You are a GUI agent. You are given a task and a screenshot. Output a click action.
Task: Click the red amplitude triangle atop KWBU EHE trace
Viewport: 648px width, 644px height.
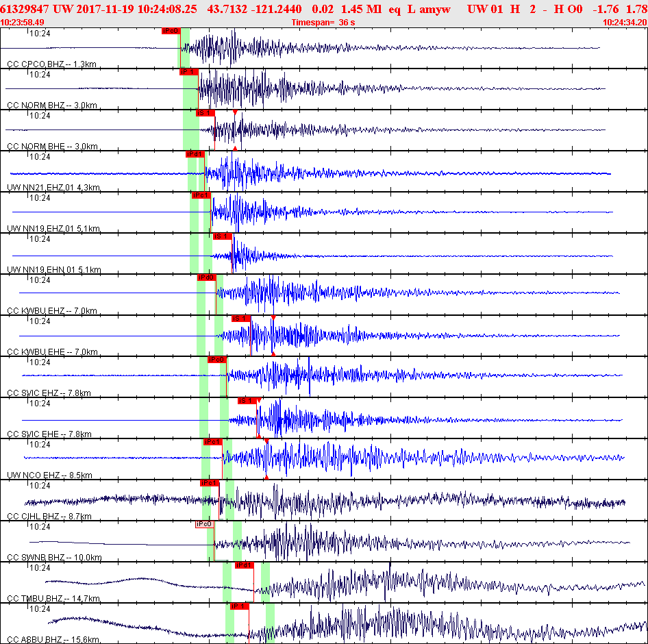[273, 317]
